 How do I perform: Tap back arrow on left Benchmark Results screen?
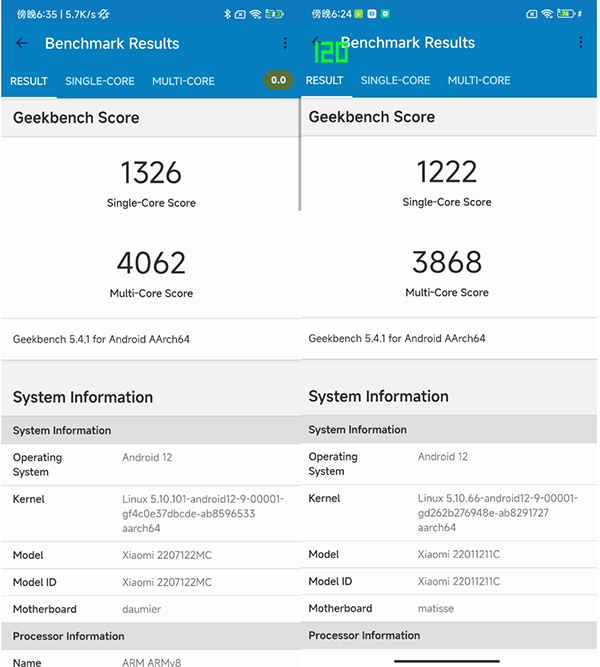pyautogui.click(x=22, y=44)
